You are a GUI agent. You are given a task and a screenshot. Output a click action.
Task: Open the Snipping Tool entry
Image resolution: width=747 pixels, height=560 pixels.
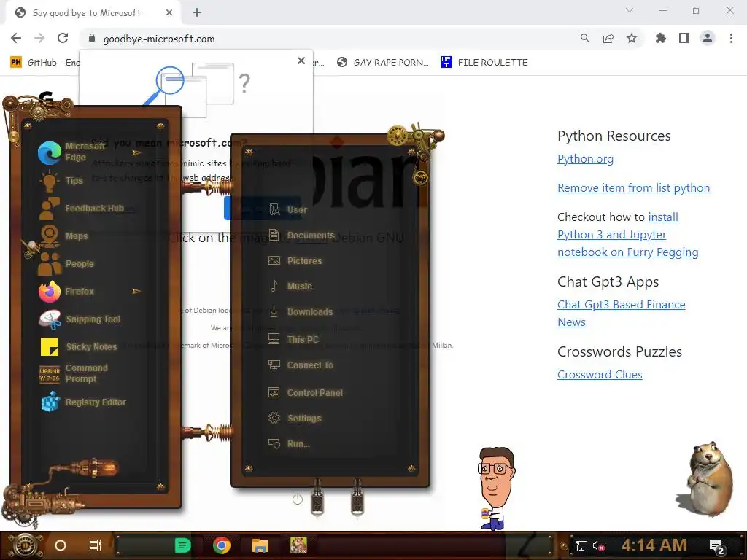click(x=80, y=319)
